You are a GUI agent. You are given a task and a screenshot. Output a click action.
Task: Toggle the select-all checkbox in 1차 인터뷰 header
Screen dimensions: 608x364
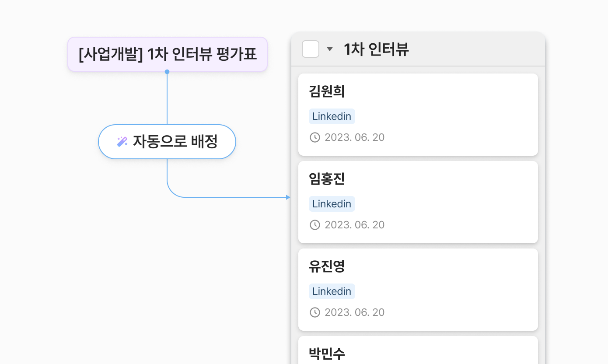point(311,49)
